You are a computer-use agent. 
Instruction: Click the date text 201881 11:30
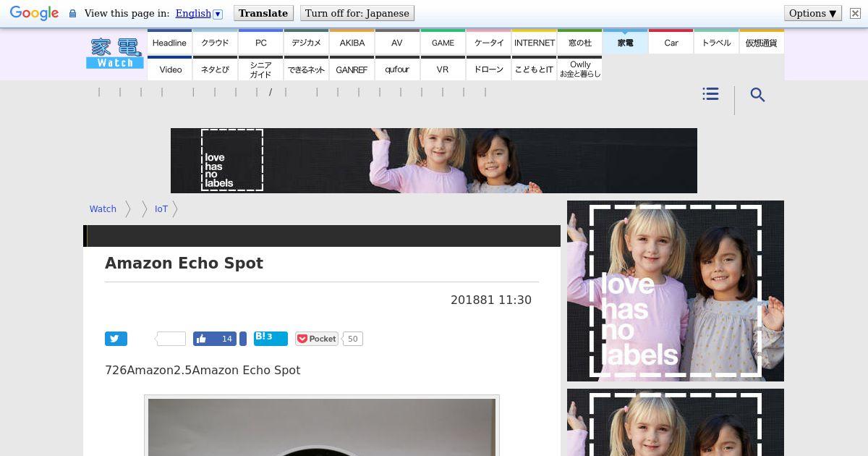pyautogui.click(x=491, y=300)
